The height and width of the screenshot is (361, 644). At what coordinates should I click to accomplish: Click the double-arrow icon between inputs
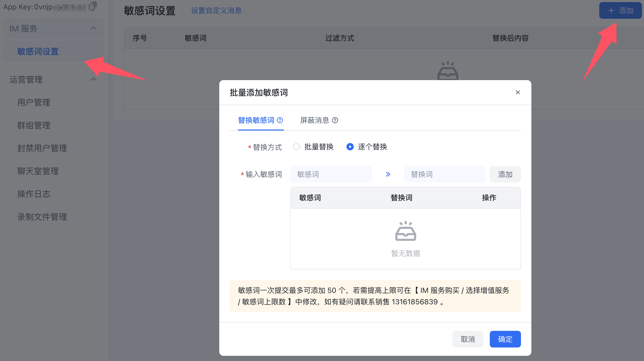point(388,174)
